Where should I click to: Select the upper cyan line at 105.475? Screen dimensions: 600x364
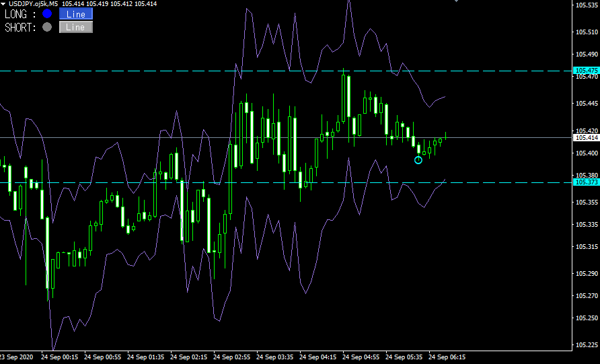click(285, 71)
